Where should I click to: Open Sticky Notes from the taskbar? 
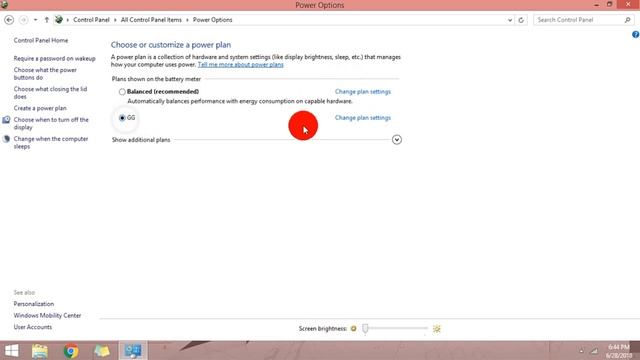click(102, 351)
